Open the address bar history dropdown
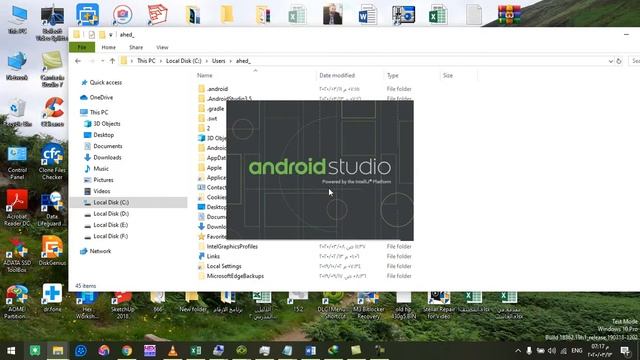 611,61
